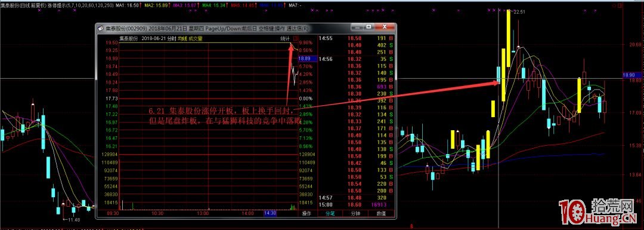The width and height of the screenshot is (644, 230).
Task: Switch to the 数值 tab
Action: pyautogui.click(x=382, y=213)
